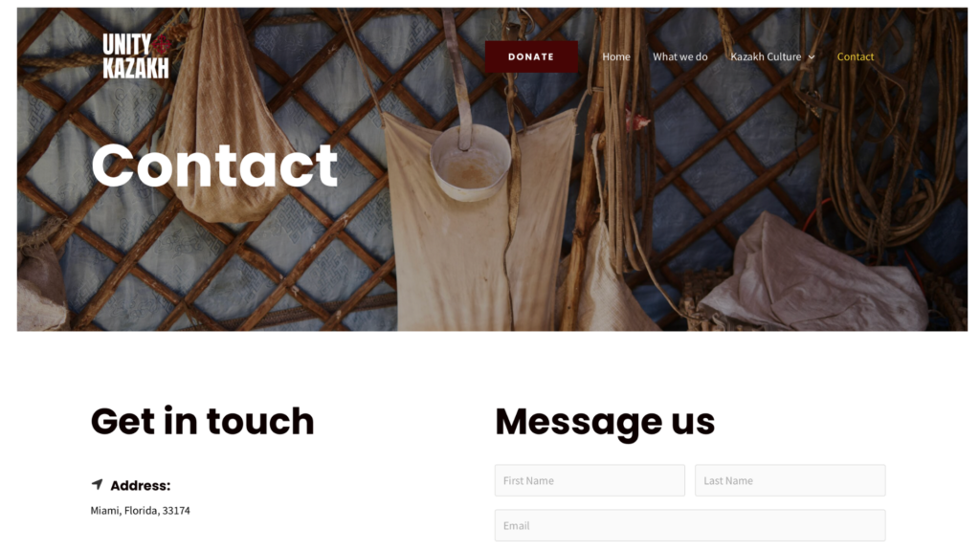
Task: Click the Get in touch heading
Action: click(x=203, y=421)
